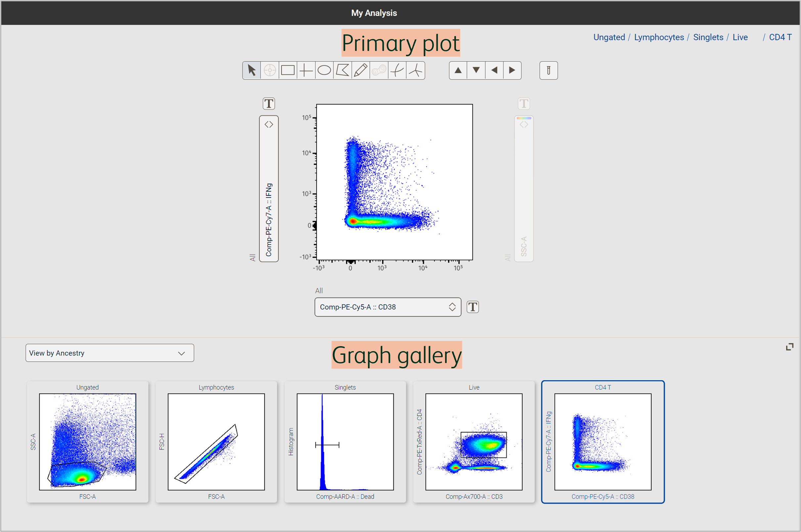
Task: Expand the Y-axis scale options control
Action: [x=268, y=124]
